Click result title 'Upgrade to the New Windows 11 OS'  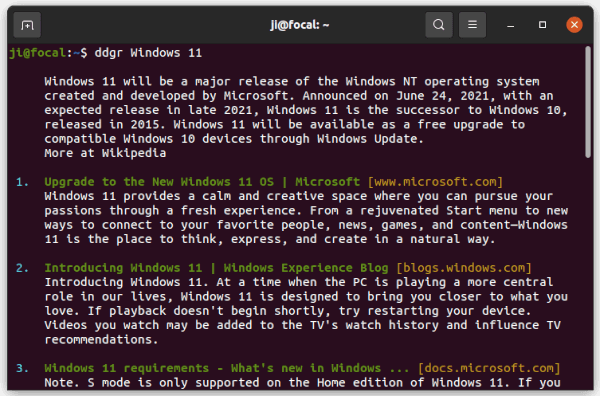(159, 182)
